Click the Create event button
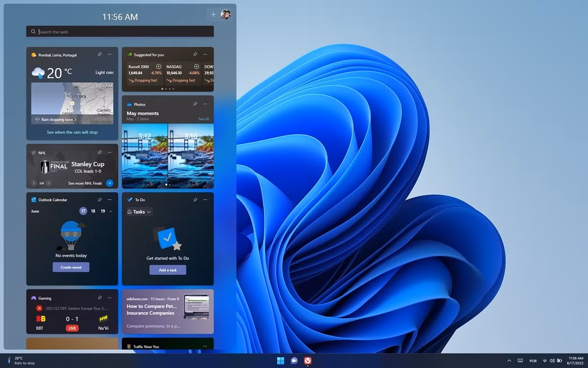The image size is (588, 368). point(71,267)
